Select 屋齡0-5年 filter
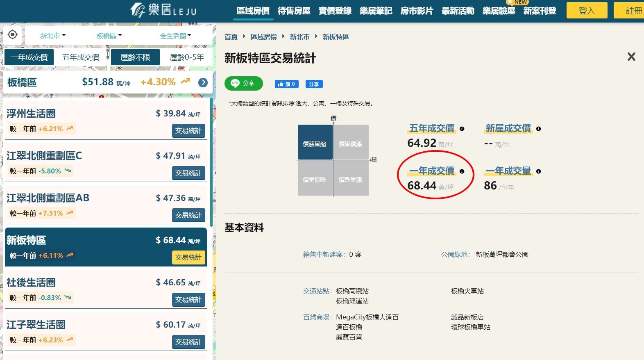Screen dimensions: 644x360 tap(187, 57)
